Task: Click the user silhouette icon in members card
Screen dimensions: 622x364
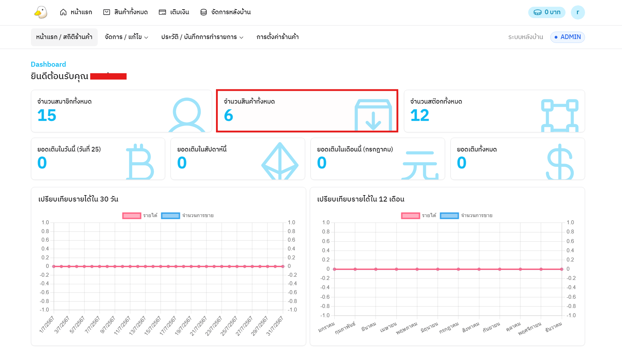Action: [x=187, y=115]
